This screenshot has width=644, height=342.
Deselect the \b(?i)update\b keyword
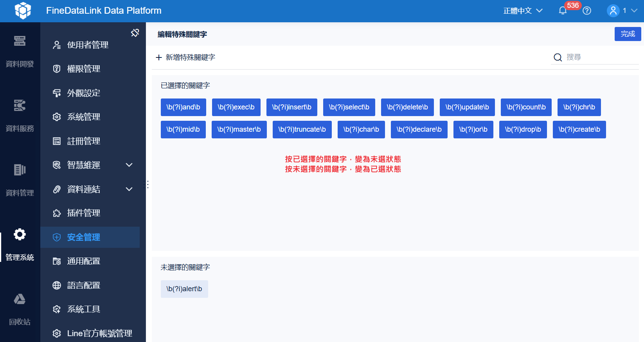(x=467, y=107)
